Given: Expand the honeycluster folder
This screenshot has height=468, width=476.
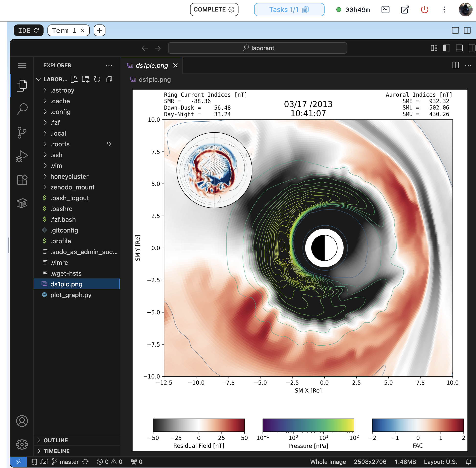Looking at the screenshot, I should [x=77, y=176].
